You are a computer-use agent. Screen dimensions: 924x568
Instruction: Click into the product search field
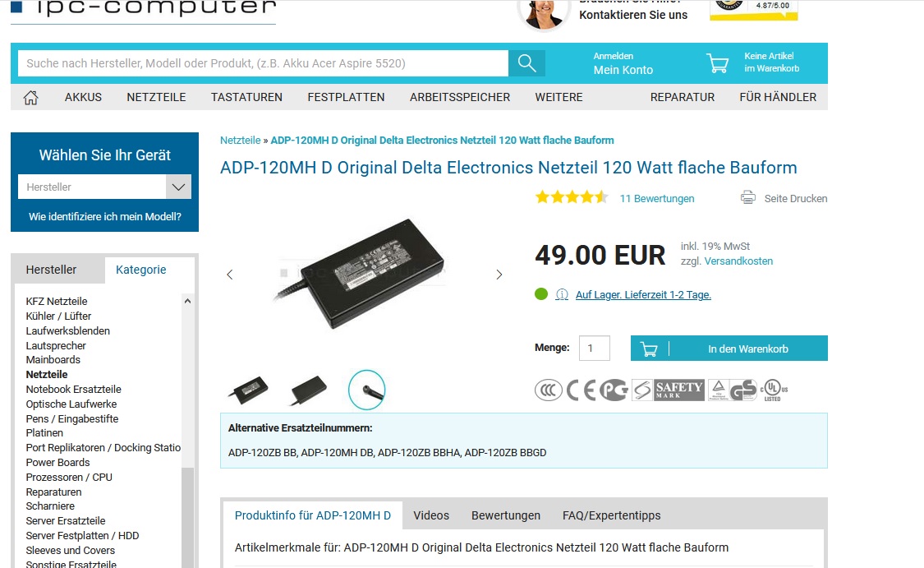263,63
